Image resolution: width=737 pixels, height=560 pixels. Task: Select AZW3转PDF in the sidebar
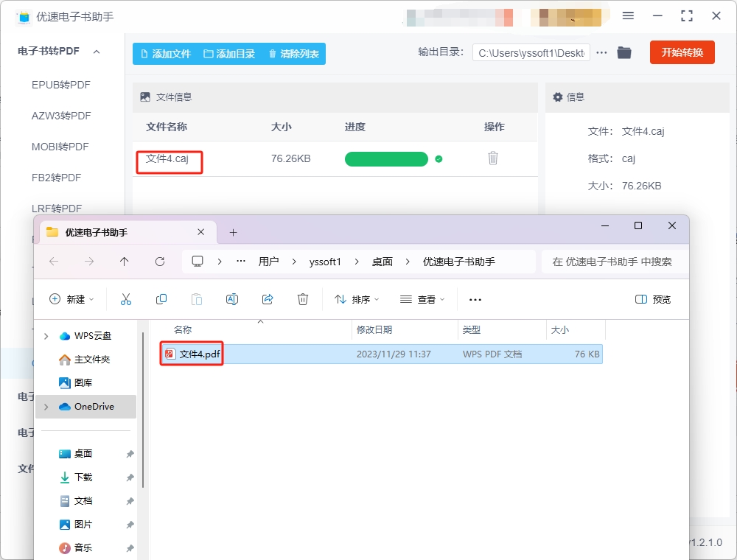point(61,116)
